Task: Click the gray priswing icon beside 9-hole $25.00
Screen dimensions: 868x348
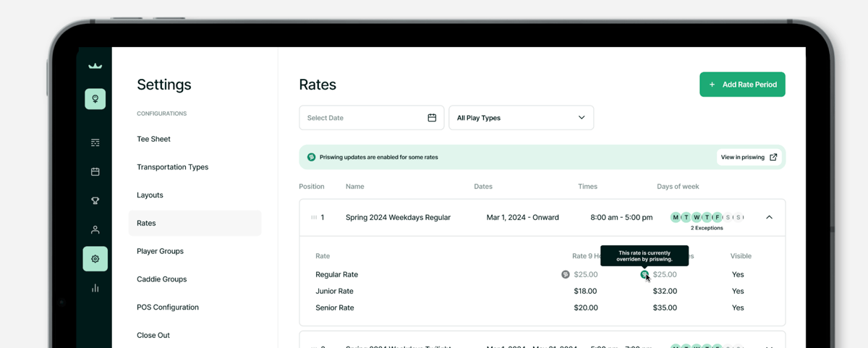Action: (x=566, y=275)
